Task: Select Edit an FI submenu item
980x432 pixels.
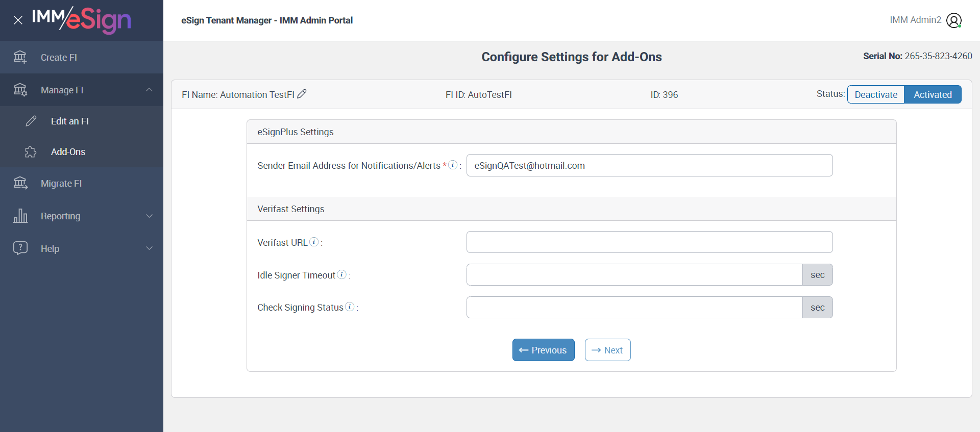Action: [x=70, y=121]
